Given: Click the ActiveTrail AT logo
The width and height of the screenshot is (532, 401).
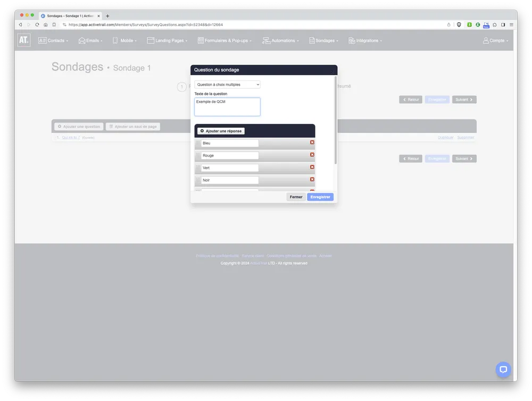Looking at the screenshot, I should tap(23, 40).
